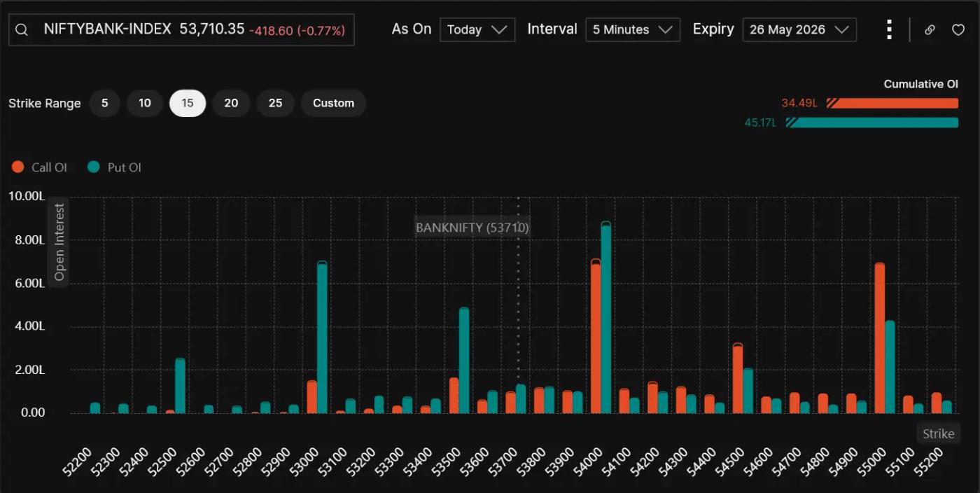Screen dimensions: 980x493
Task: Choose strike range 20
Action: pyautogui.click(x=231, y=103)
